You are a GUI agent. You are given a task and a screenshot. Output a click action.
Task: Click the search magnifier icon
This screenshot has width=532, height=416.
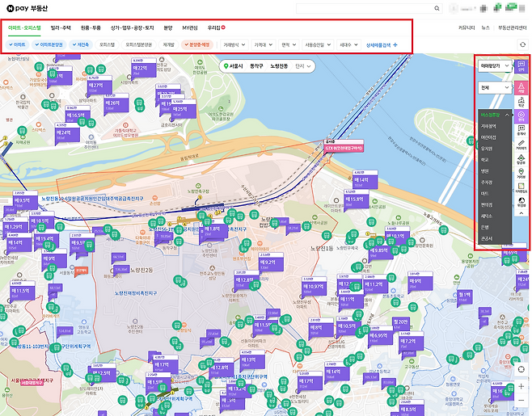click(437, 8)
